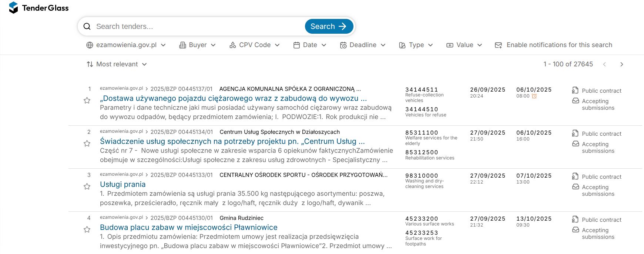
Task: Open the Value filter
Action: [464, 45]
